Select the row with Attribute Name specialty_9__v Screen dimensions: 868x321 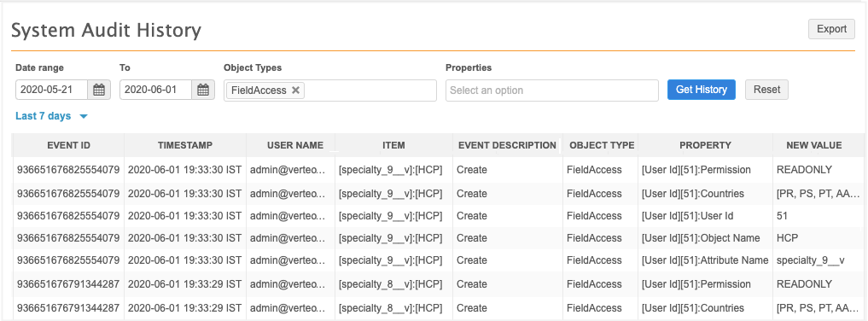(439, 260)
